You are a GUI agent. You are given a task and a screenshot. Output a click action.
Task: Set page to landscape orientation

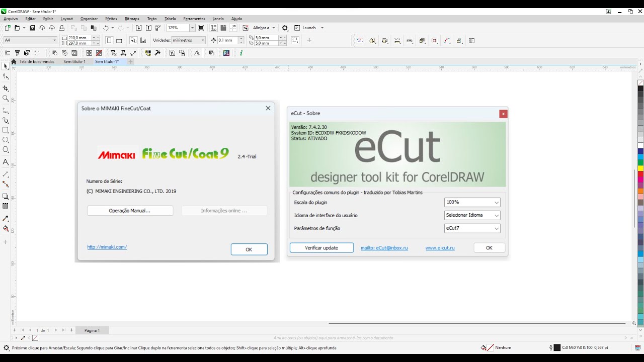(119, 40)
